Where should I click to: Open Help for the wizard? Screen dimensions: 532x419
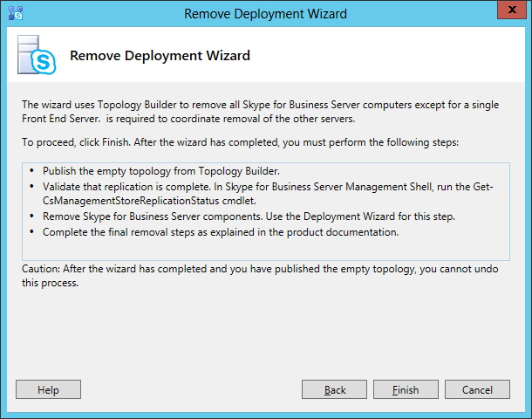click(48, 389)
